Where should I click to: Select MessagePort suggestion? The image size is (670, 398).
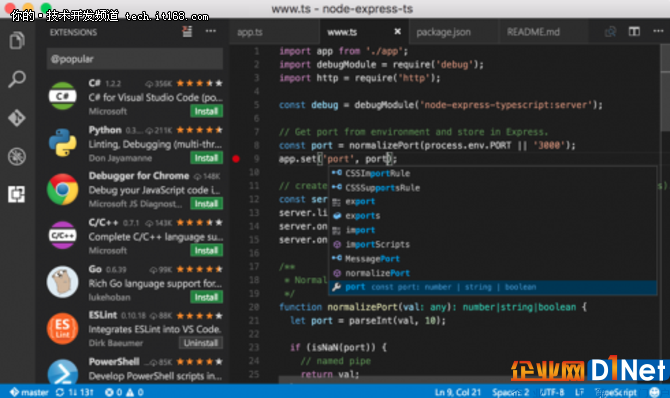[x=493, y=259]
